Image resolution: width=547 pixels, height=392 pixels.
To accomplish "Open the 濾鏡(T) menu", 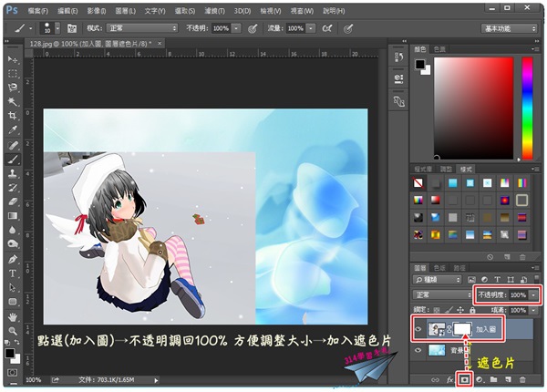I will [x=214, y=11].
